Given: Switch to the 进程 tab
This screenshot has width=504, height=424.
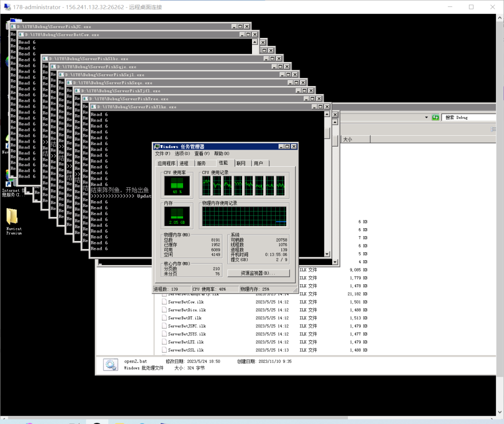Looking at the screenshot, I should [184, 163].
